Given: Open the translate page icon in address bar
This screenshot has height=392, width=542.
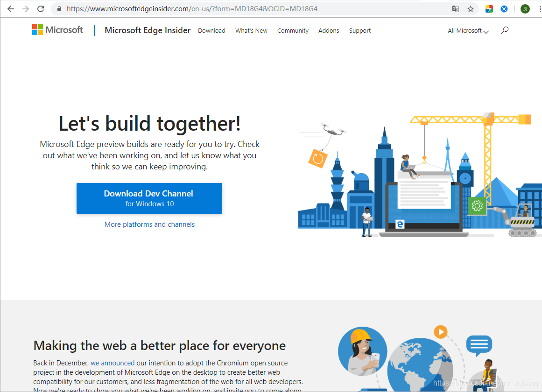Looking at the screenshot, I should 456,9.
